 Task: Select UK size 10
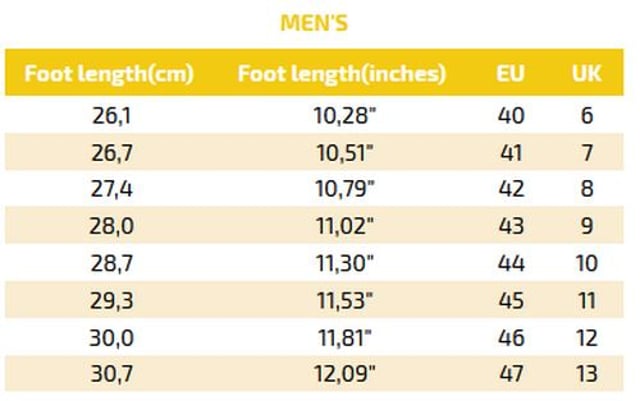coord(587,263)
